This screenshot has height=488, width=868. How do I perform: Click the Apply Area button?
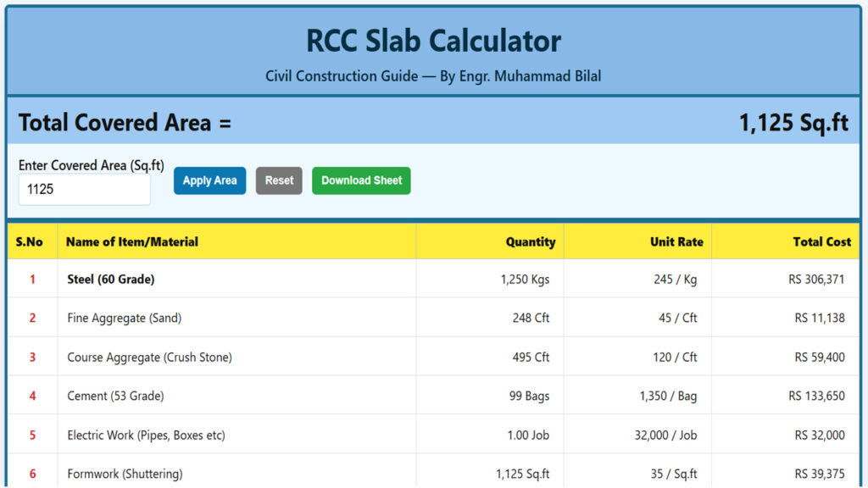click(x=209, y=180)
